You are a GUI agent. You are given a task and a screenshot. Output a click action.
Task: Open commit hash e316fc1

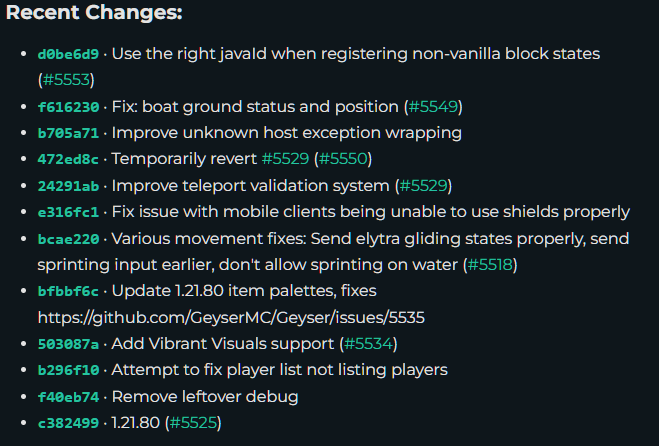tap(68, 212)
